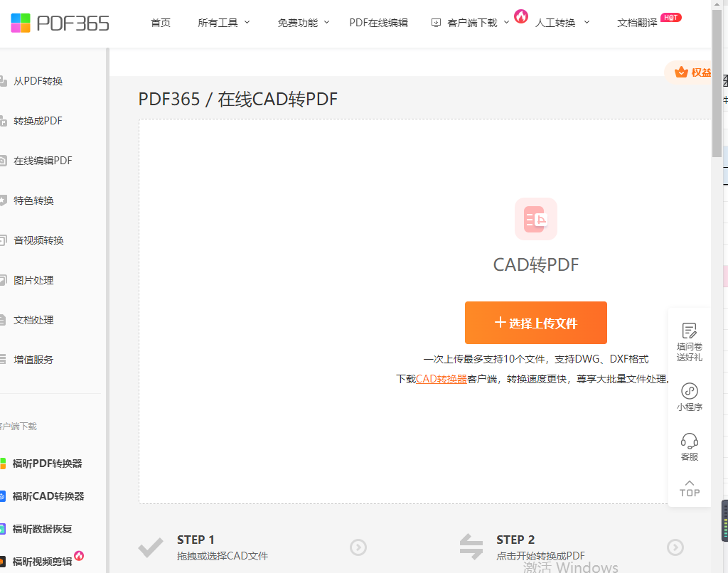Click the 福昕PDF转换器 app icon
The image size is (728, 573).
tap(3, 464)
